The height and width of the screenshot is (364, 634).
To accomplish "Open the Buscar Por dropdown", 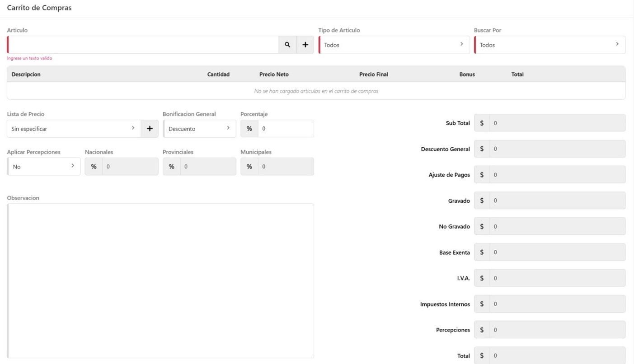I will (549, 45).
